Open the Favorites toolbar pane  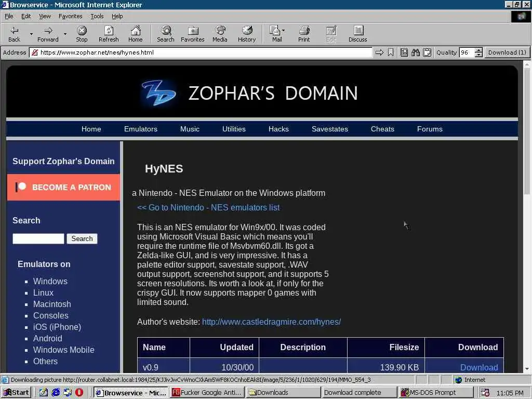(x=192, y=34)
